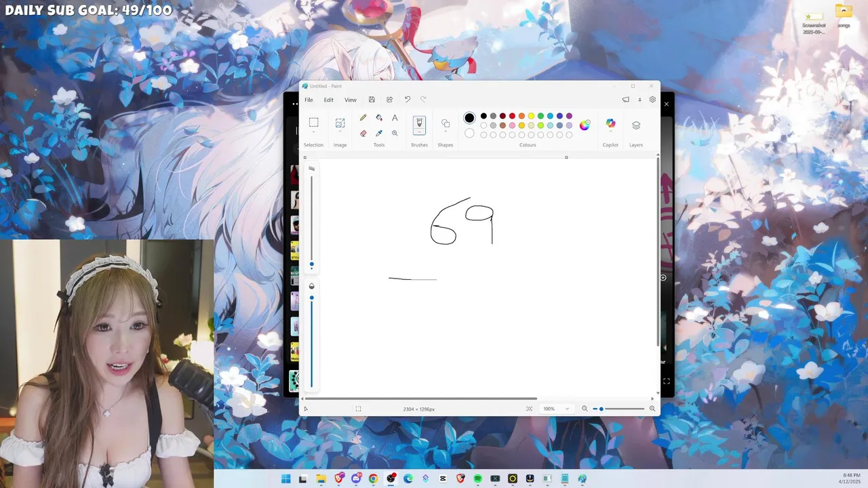Select the Colour picker eyedropper tool
Viewport: 868px width, 488px height.
379,134
